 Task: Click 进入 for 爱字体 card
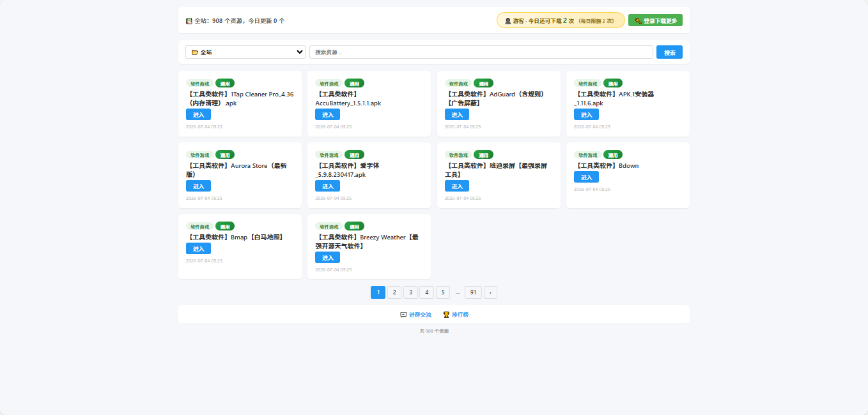click(x=327, y=186)
